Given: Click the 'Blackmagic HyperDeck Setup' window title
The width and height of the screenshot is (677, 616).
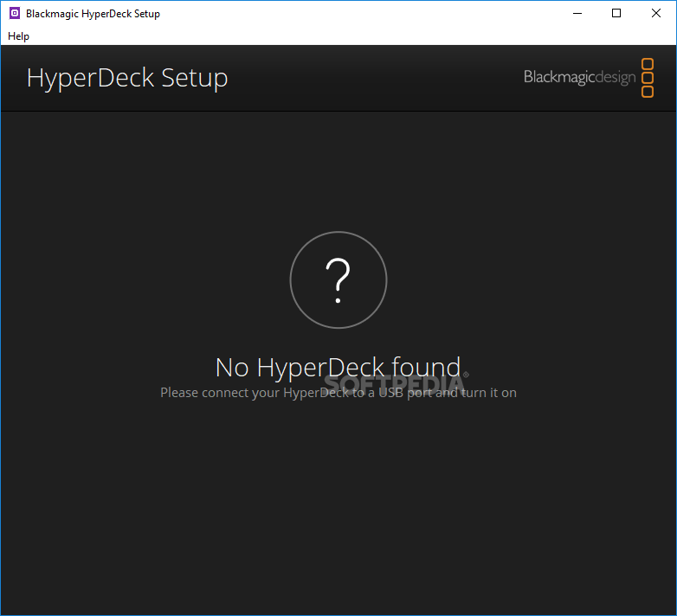Looking at the screenshot, I should [93, 14].
